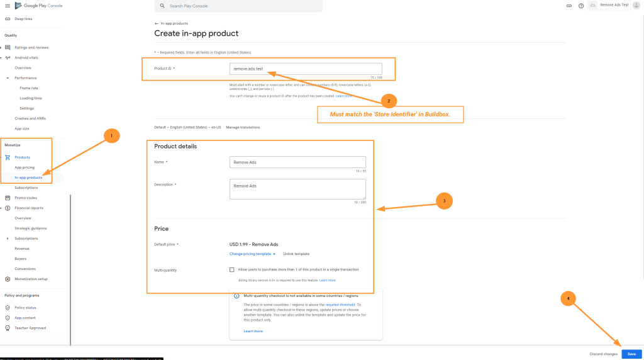Click in the Product ID text field
Screen dimensions: 644x360
[x=306, y=69]
